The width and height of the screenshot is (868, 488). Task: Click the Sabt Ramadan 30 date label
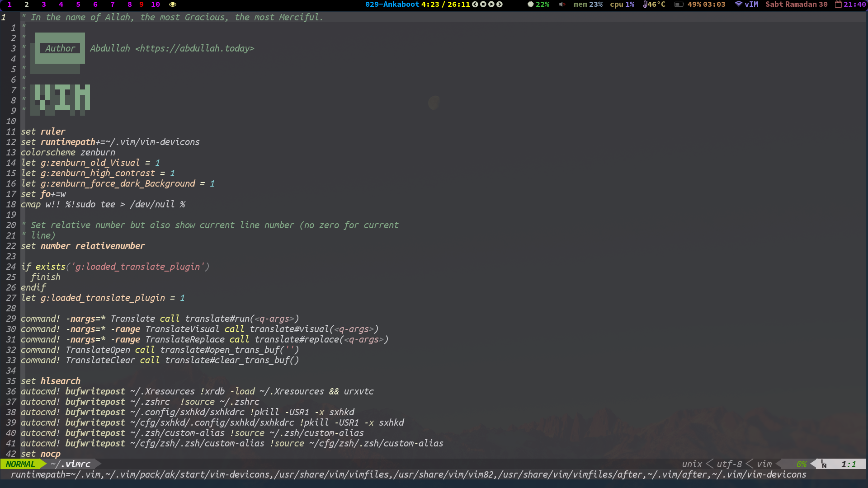(797, 5)
